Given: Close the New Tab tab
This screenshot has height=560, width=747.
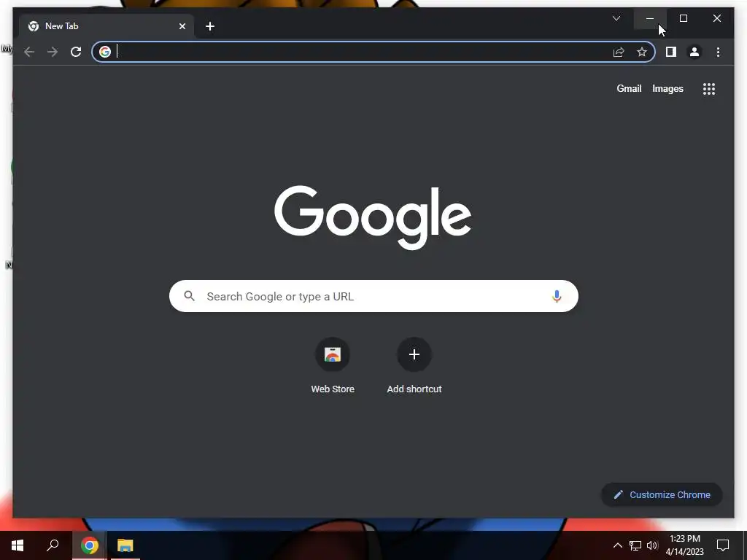Looking at the screenshot, I should pyautogui.click(x=182, y=26).
